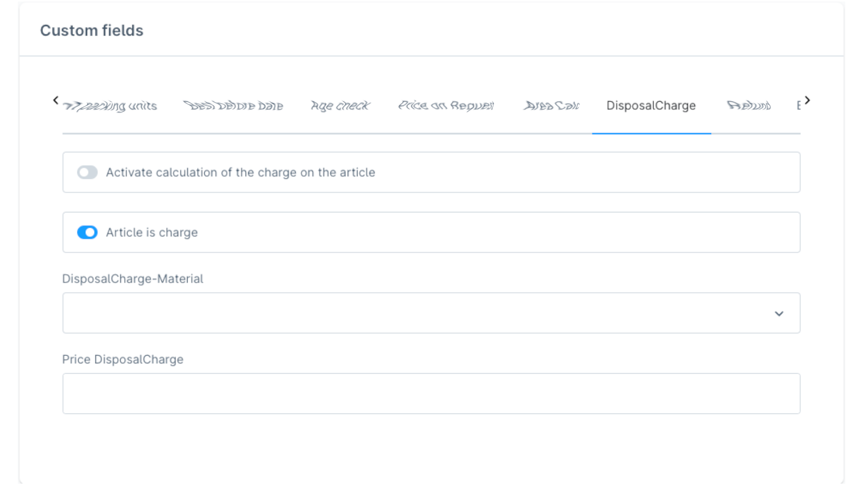Open the Price on Request tab
Image resolution: width=868 pixels, height=488 pixels.
point(446,106)
